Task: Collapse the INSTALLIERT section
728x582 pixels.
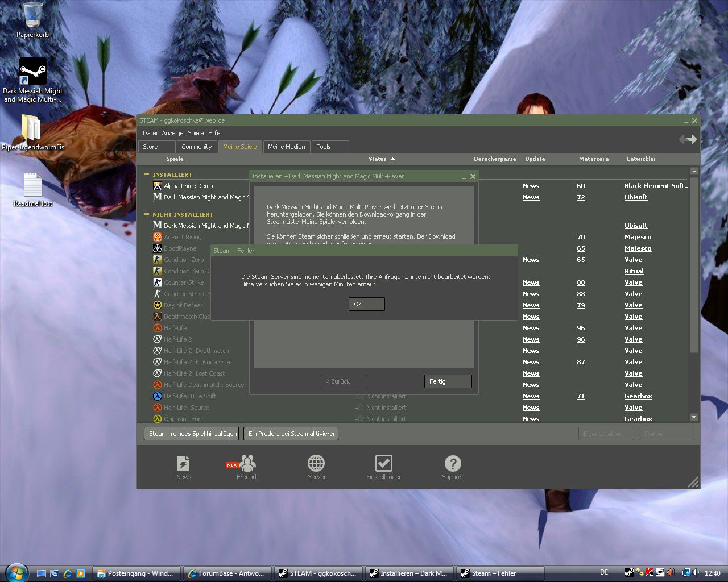Action: 146,174
